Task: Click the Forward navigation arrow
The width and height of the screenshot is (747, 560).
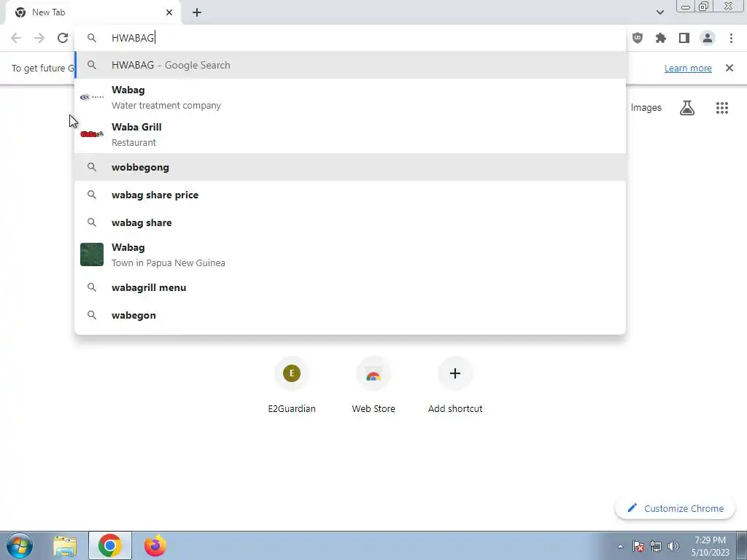Action: pos(39,38)
